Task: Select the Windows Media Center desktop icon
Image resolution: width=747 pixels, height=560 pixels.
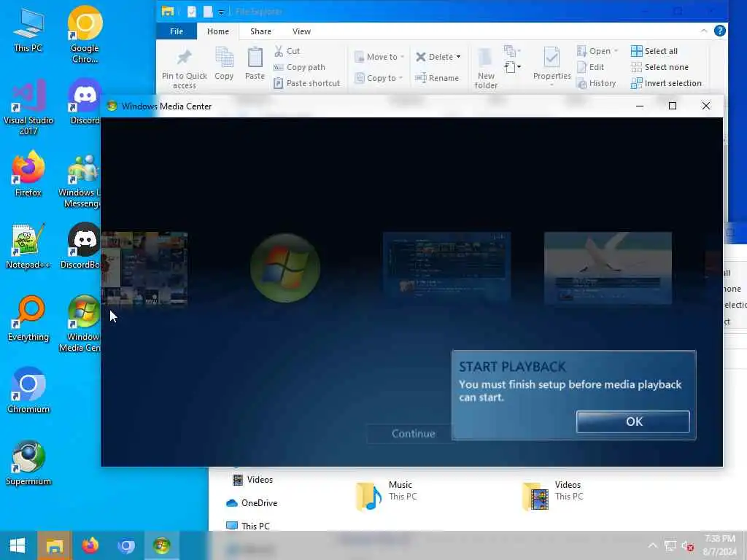Action: coord(81,324)
